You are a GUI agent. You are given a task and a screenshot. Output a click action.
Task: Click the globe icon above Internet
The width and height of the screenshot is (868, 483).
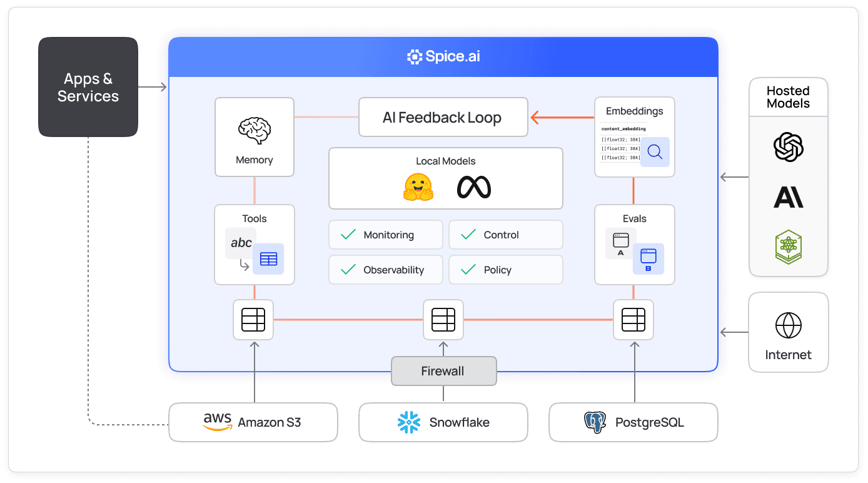(x=788, y=326)
